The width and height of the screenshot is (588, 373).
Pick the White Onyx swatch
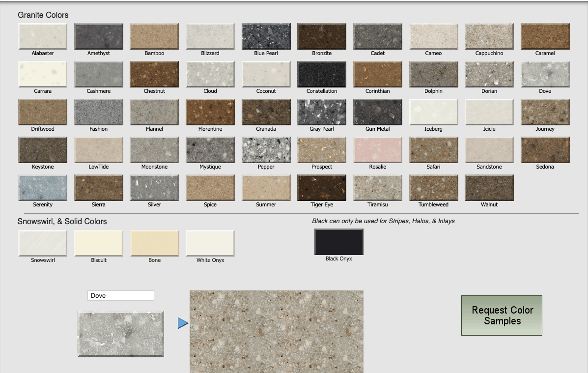210,243
